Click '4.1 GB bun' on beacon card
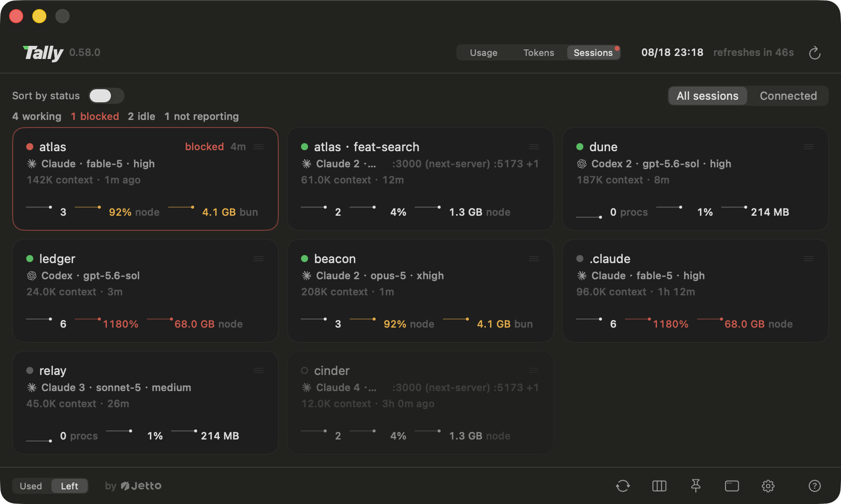The height and width of the screenshot is (504, 841). [505, 324]
